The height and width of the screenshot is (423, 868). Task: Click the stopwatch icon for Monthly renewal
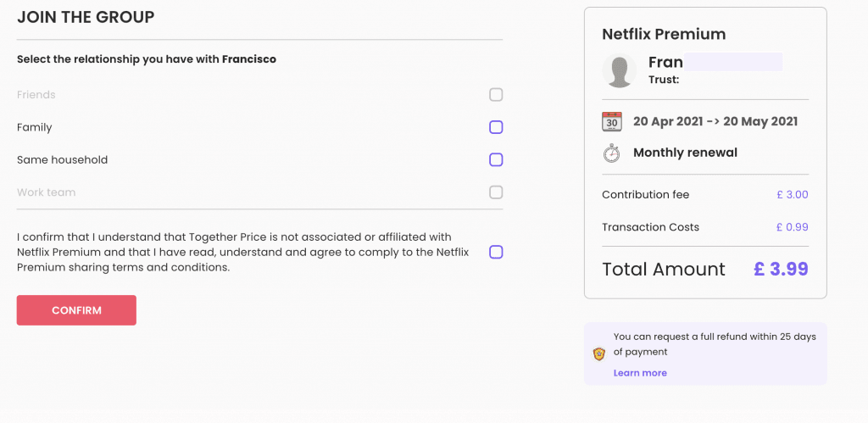pos(612,153)
